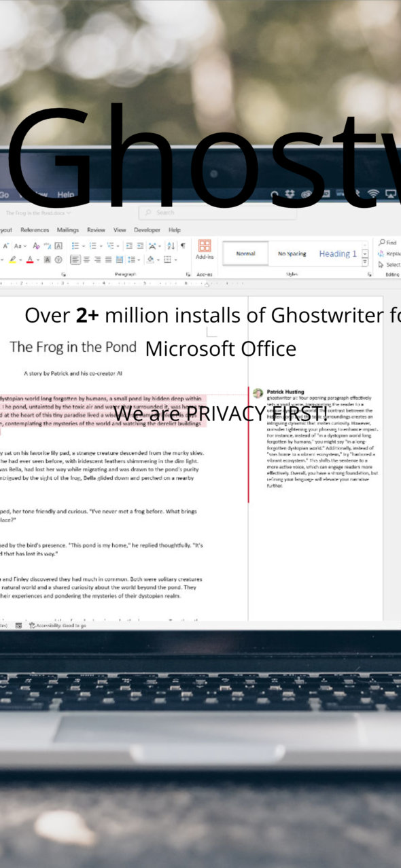
Task: Click Patrick Husting's comment avatar
Action: click(258, 393)
